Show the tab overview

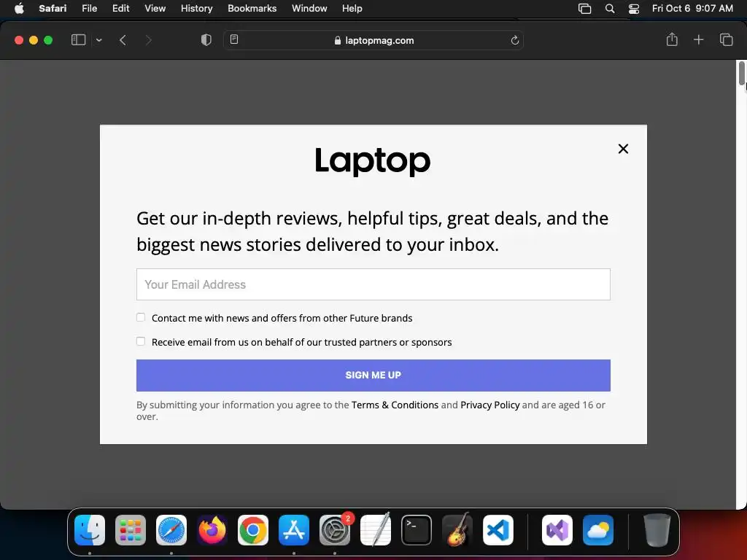click(726, 40)
